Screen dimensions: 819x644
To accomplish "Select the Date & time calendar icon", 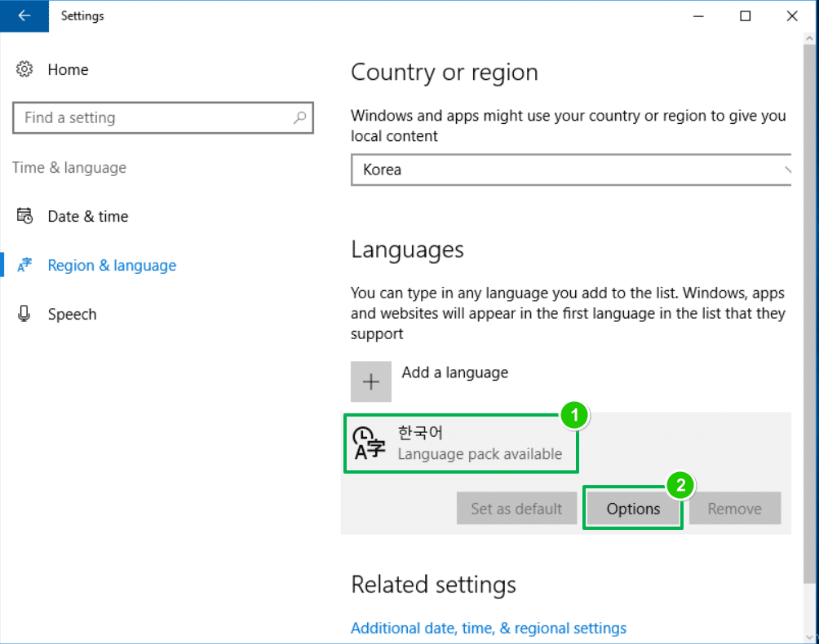I will pyautogui.click(x=24, y=216).
